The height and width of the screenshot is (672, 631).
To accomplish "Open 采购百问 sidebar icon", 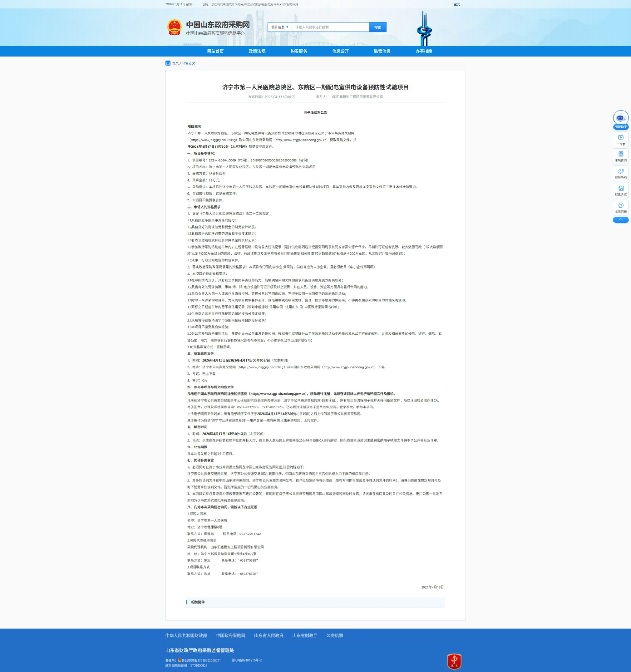I will click(621, 154).
